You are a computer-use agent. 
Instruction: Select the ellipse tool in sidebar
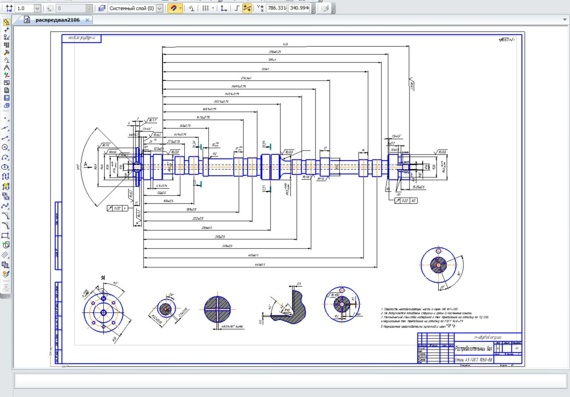[x=5, y=167]
